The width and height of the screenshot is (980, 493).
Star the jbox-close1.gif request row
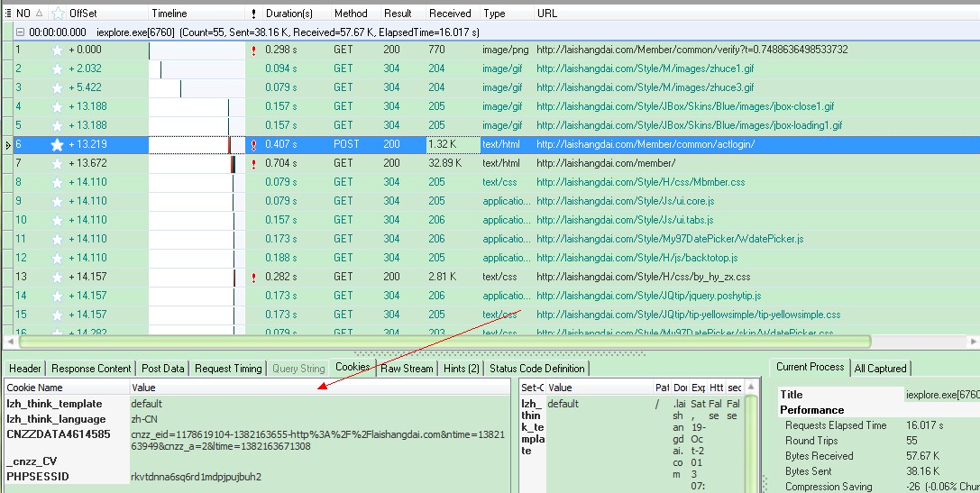58,107
